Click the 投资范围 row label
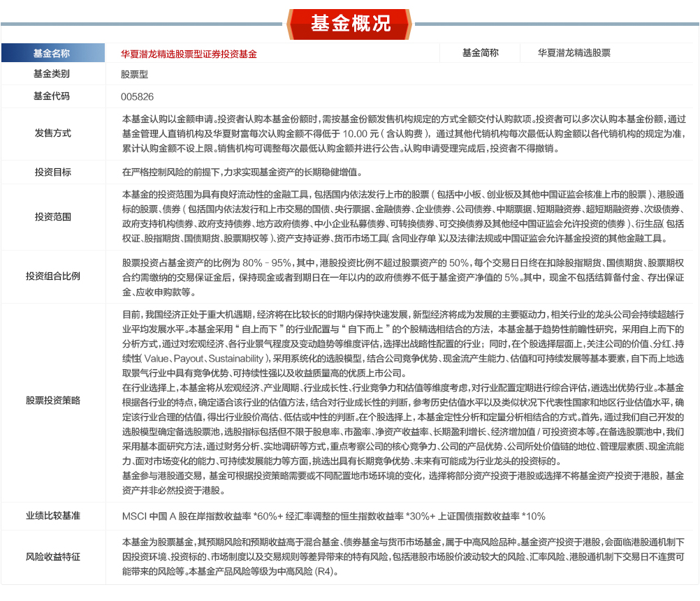This screenshot has height=601, width=700. pos(52,216)
